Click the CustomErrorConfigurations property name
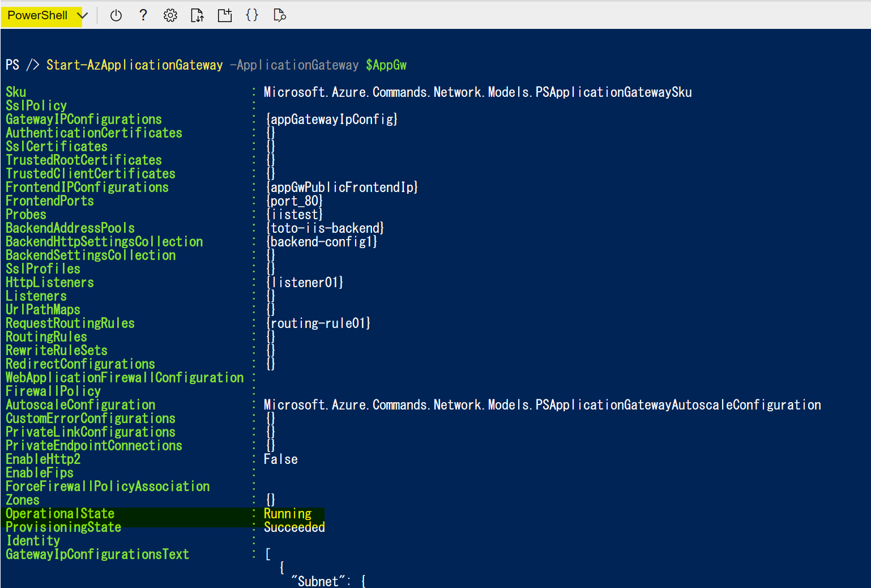Image resolution: width=871 pixels, height=588 pixels. [91, 419]
